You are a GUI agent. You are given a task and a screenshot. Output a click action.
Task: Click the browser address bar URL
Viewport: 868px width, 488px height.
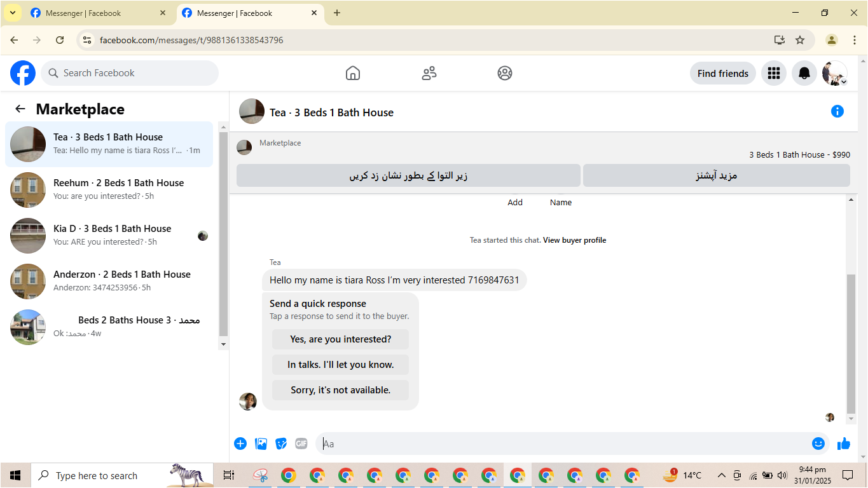tap(191, 40)
